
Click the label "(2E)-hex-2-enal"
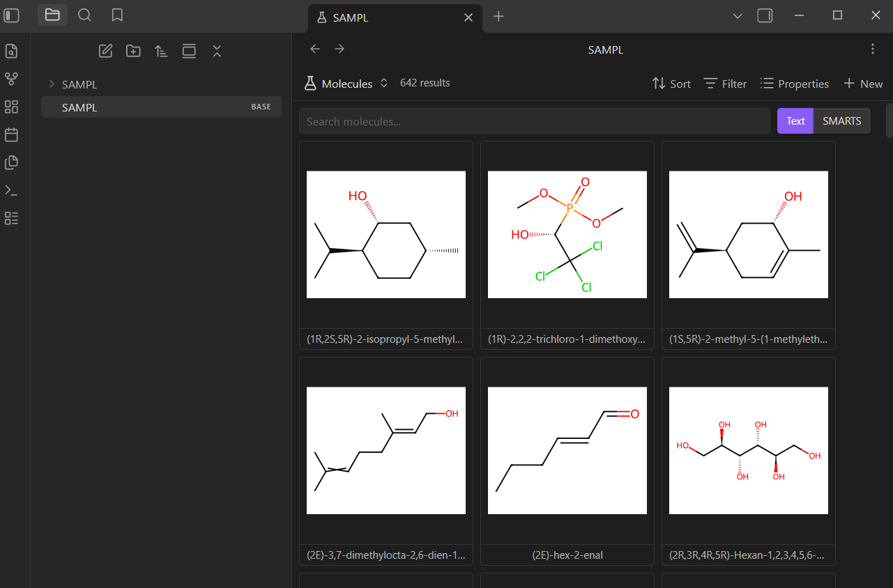coord(567,555)
